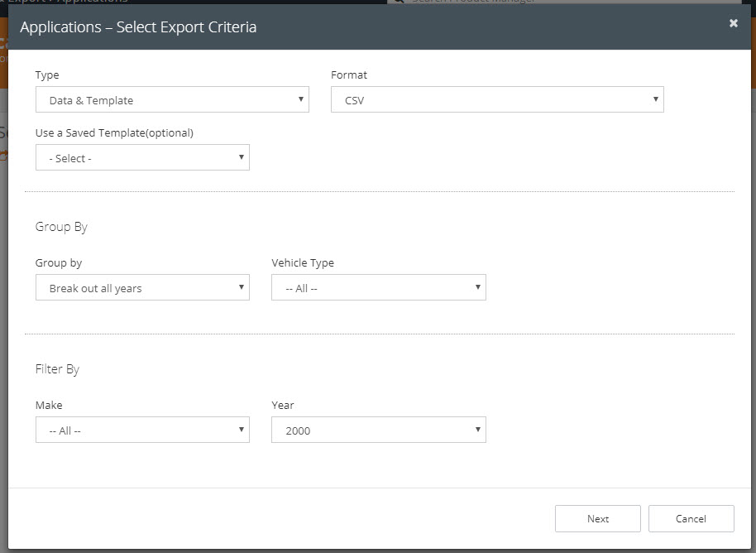756x553 pixels.
Task: Click the Make field label
Action: [49, 405]
